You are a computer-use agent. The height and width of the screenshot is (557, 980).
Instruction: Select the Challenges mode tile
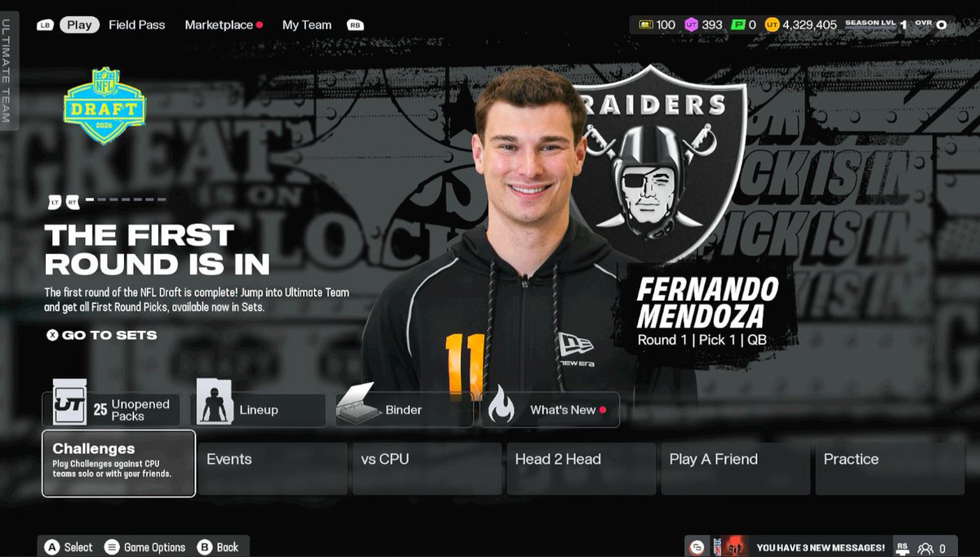[x=118, y=463]
